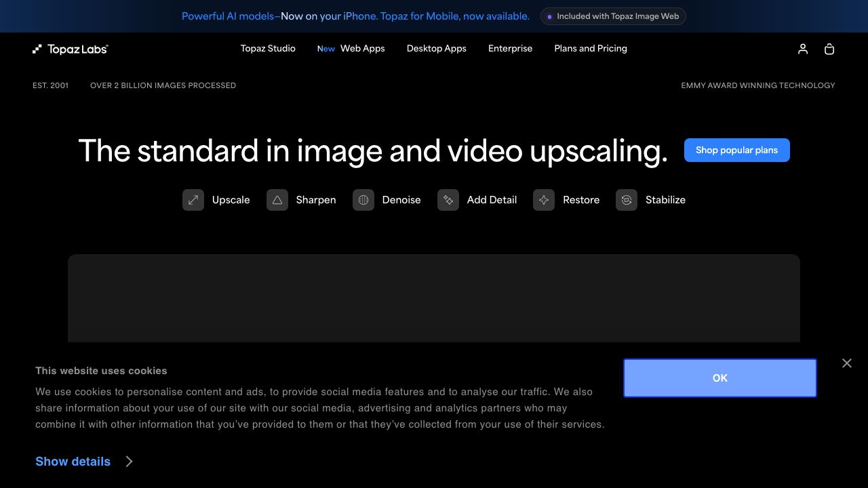Viewport: 868px width, 488px height.
Task: Click Topaz for Mobile banner link
Action: click(x=355, y=16)
